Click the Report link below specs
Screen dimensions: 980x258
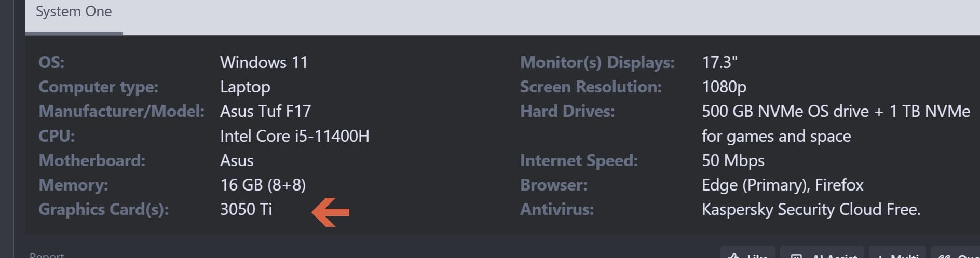click(47, 255)
